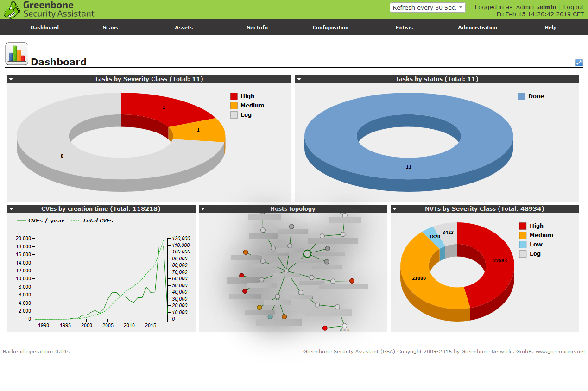Open the Administration menu
The height and width of the screenshot is (391, 588).
tap(477, 27)
